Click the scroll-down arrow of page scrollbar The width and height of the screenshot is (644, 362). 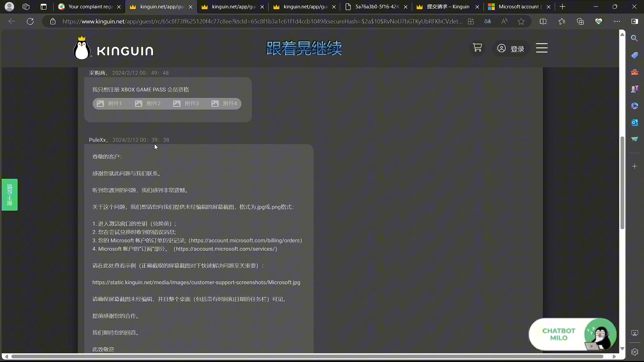[622, 349]
